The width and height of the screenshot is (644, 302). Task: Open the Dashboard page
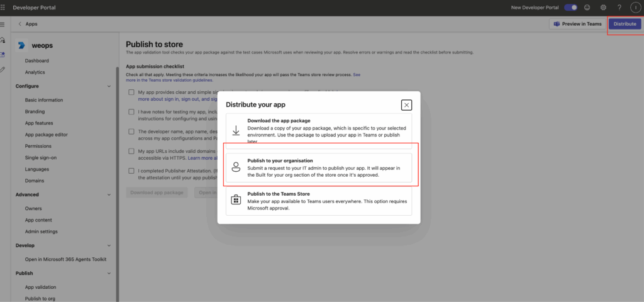[x=36, y=61]
